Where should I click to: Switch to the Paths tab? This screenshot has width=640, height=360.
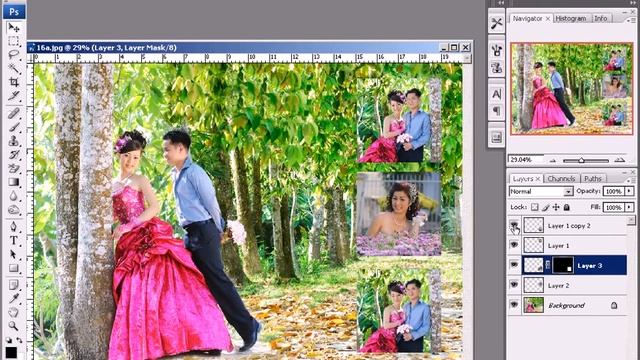click(x=593, y=179)
